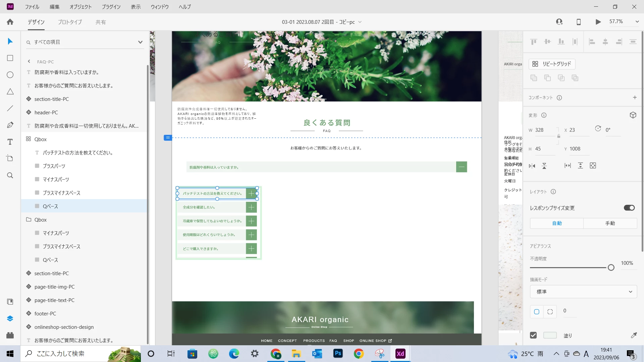Click the fill eyedropper icon
The width and height of the screenshot is (644, 362).
(x=634, y=335)
